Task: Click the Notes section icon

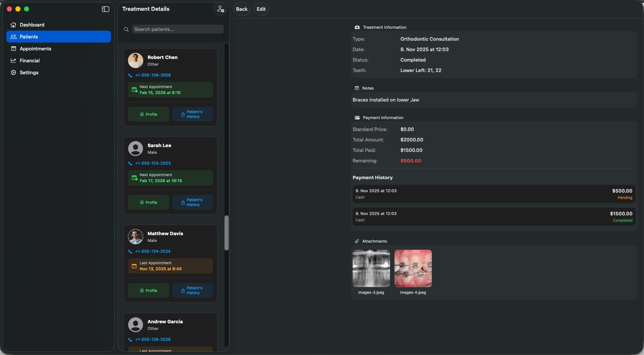Action: [x=357, y=88]
